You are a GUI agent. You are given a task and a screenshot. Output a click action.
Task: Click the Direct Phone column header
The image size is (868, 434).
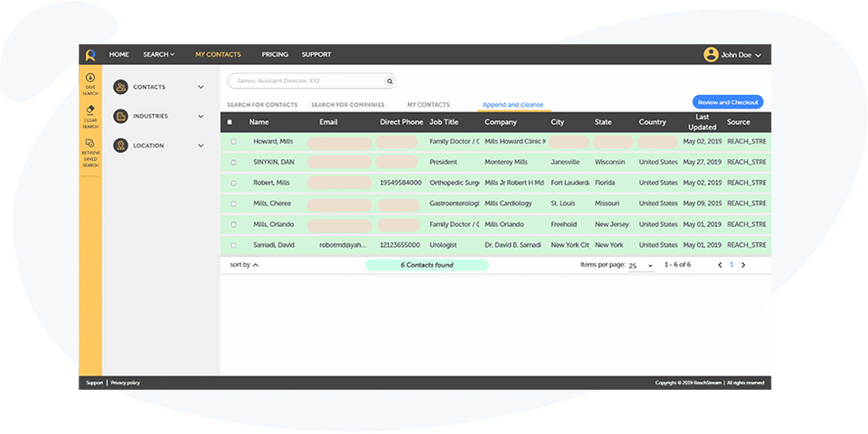(x=401, y=122)
